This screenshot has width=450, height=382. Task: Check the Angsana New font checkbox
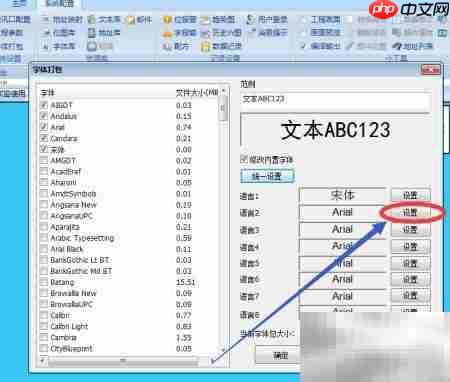[44, 205]
